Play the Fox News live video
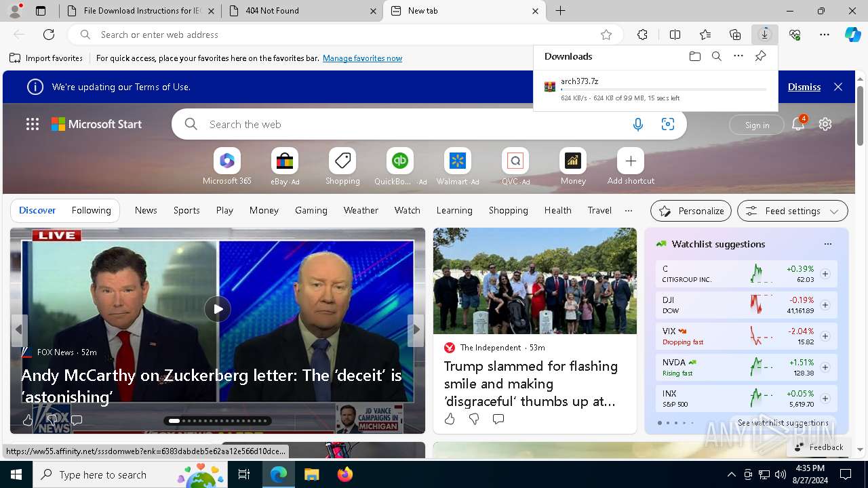This screenshot has height=488, width=868. (x=218, y=309)
